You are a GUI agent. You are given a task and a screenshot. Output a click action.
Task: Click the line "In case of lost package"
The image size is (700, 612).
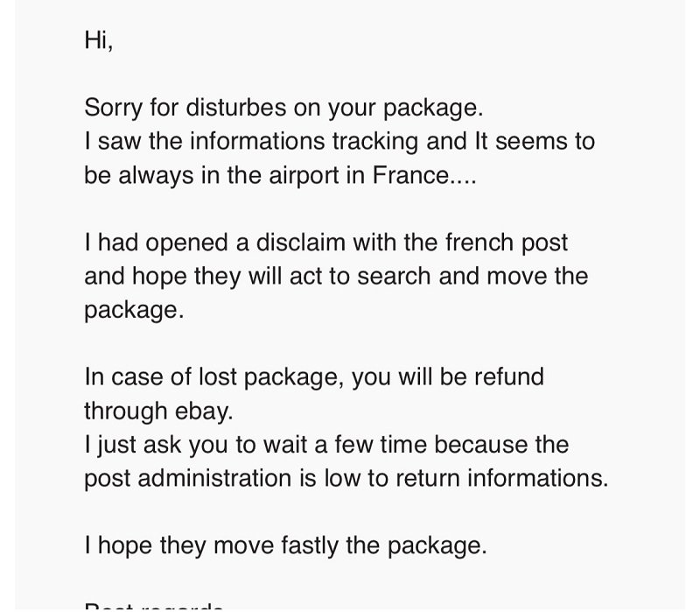point(314,377)
